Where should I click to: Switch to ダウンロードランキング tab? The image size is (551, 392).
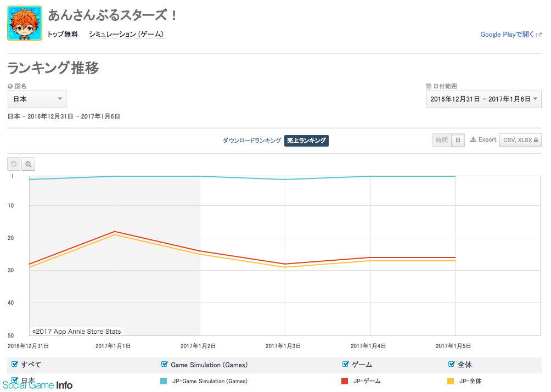252,141
